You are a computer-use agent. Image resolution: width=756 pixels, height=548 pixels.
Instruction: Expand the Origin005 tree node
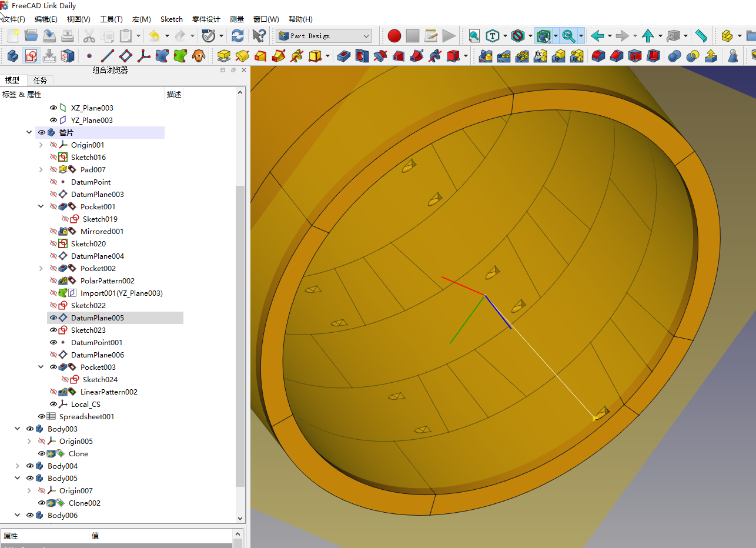(29, 441)
